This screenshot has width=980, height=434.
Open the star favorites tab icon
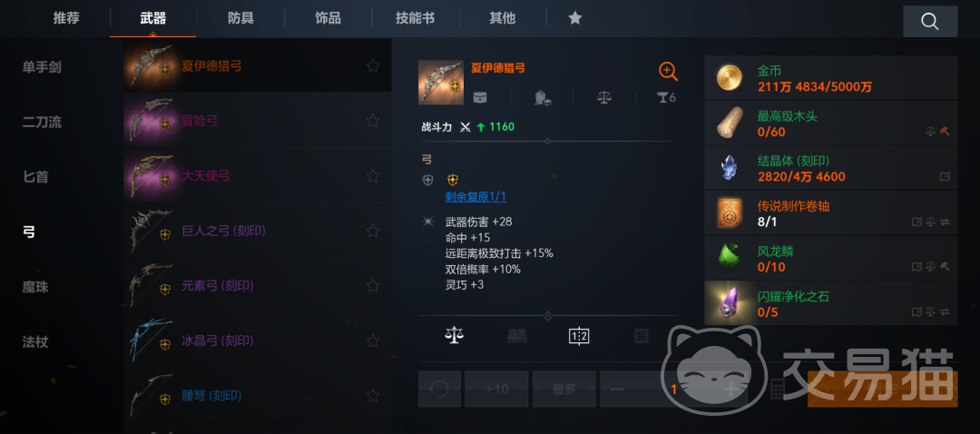pos(575,18)
